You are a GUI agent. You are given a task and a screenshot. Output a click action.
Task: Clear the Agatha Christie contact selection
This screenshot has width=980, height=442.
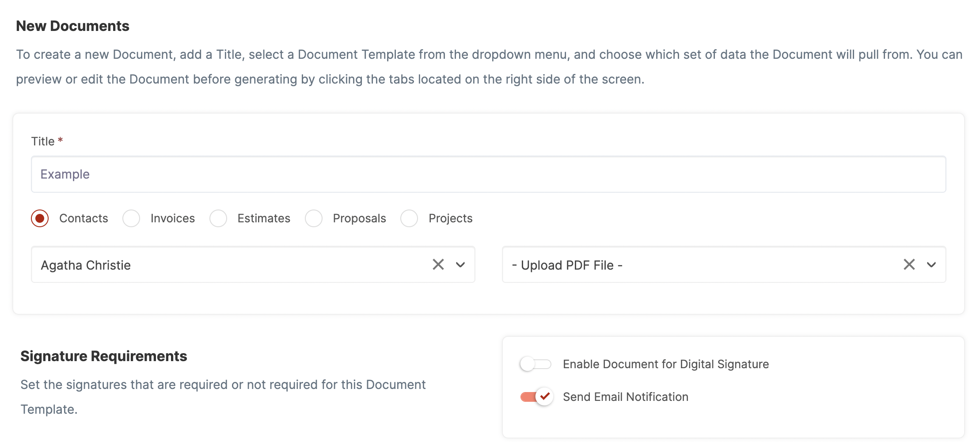pyautogui.click(x=438, y=264)
